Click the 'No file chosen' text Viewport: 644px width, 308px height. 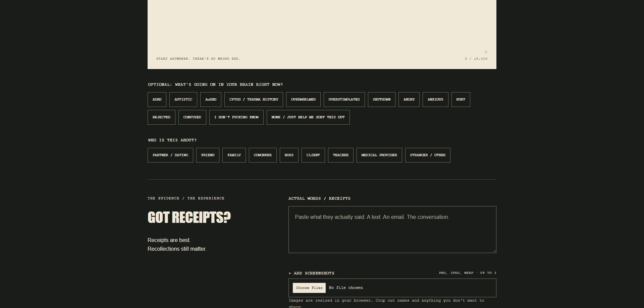coord(346,288)
